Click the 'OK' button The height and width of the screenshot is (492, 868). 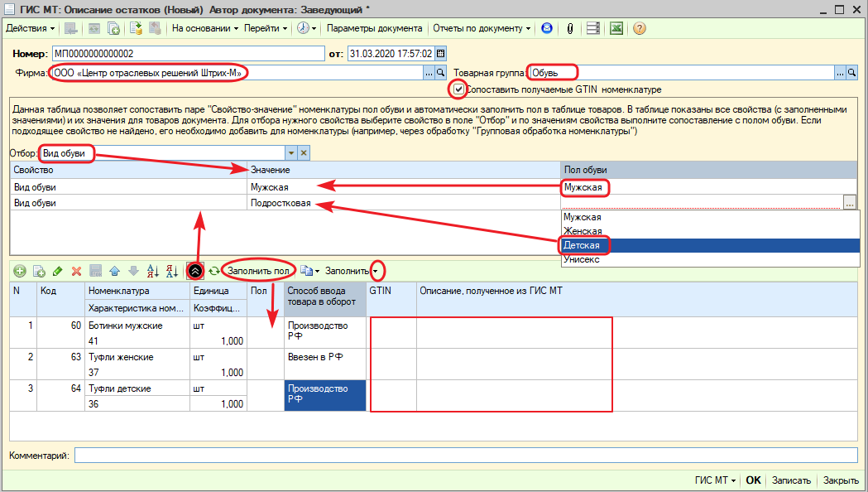753,480
